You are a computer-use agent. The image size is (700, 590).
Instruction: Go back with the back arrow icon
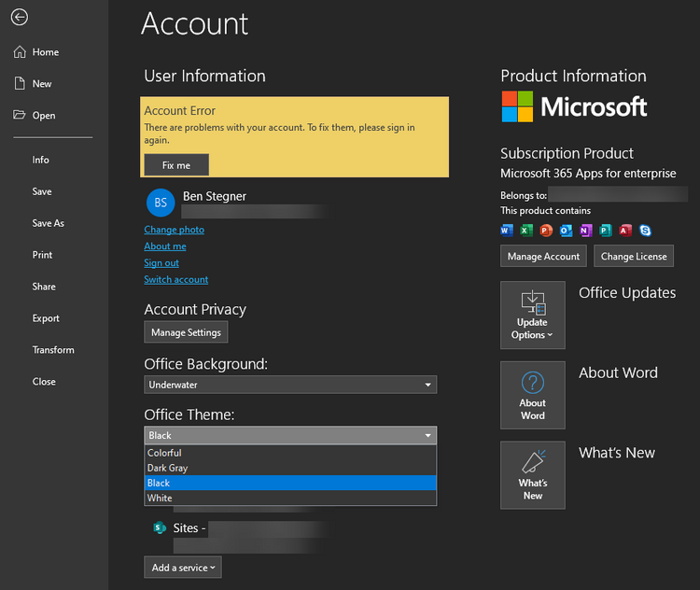pyautogui.click(x=20, y=18)
